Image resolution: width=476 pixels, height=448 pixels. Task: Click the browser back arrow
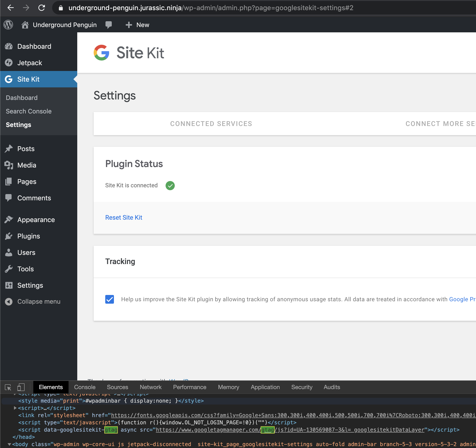pyautogui.click(x=10, y=8)
